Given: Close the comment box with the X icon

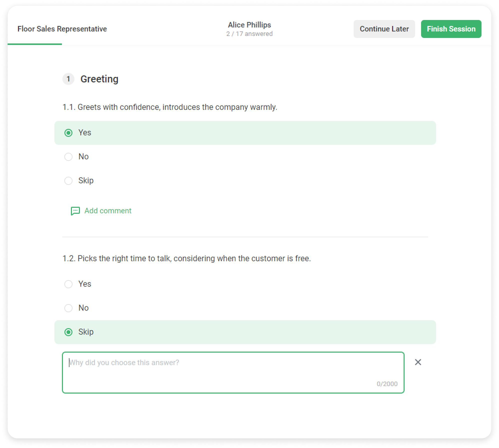Looking at the screenshot, I should (418, 362).
